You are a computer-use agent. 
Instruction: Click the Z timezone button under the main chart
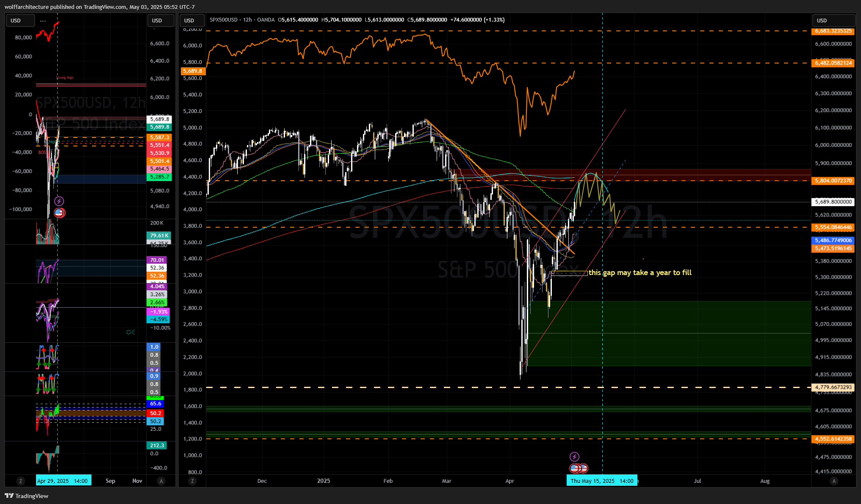pos(193,481)
